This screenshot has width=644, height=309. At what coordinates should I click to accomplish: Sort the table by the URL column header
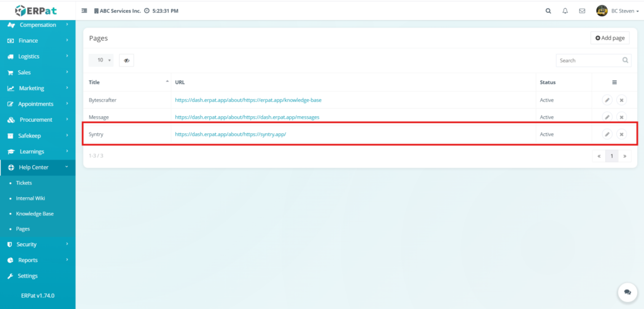[x=353, y=82]
